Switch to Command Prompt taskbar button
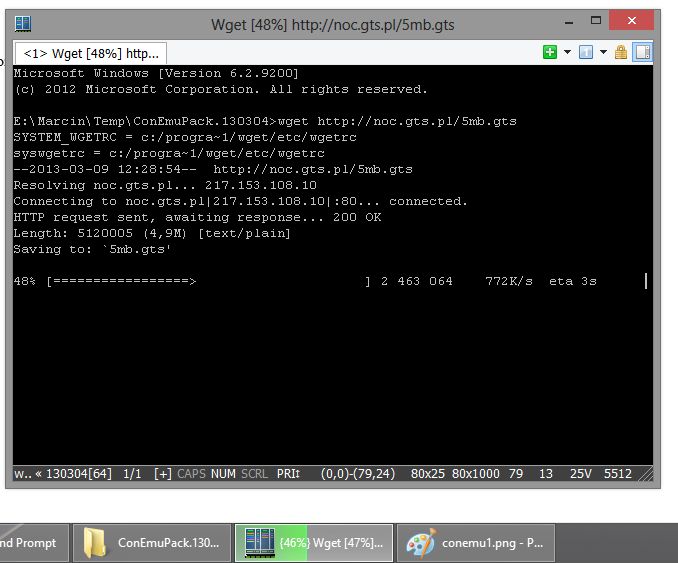 (x=34, y=543)
